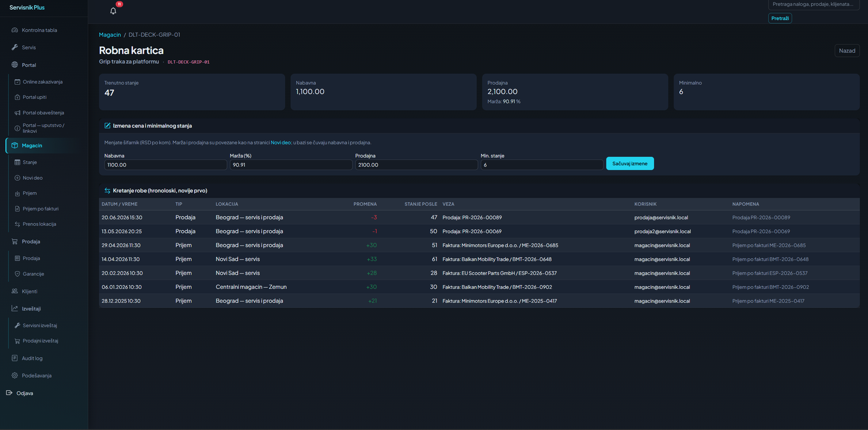Click the Podešavanja gear icon
This screenshot has height=430, width=868.
(15, 376)
